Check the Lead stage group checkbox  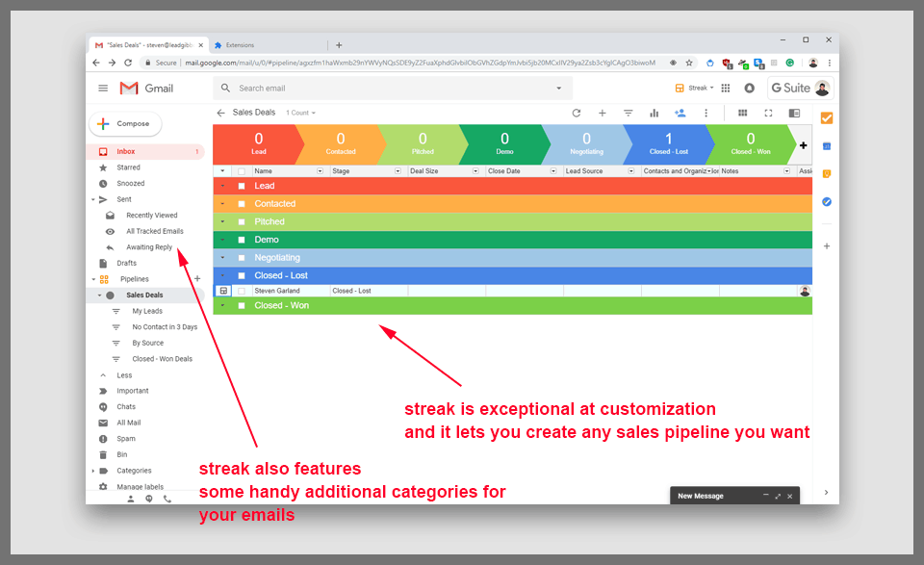point(242,187)
